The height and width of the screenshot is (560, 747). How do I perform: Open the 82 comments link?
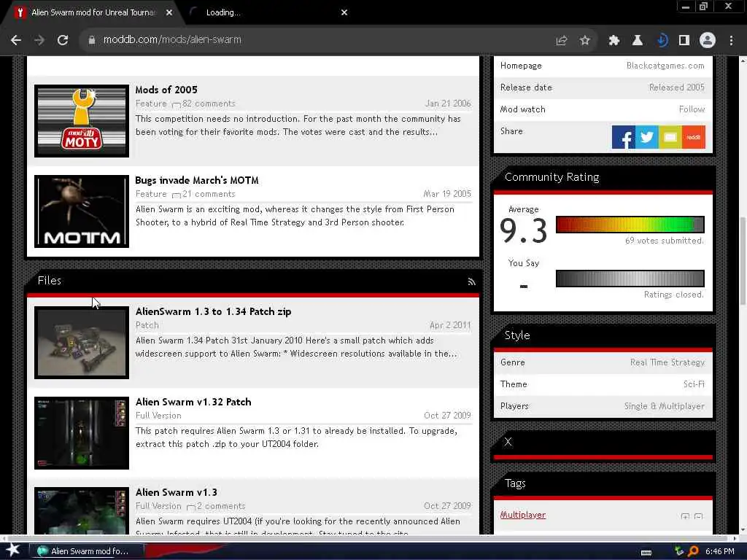(209, 104)
